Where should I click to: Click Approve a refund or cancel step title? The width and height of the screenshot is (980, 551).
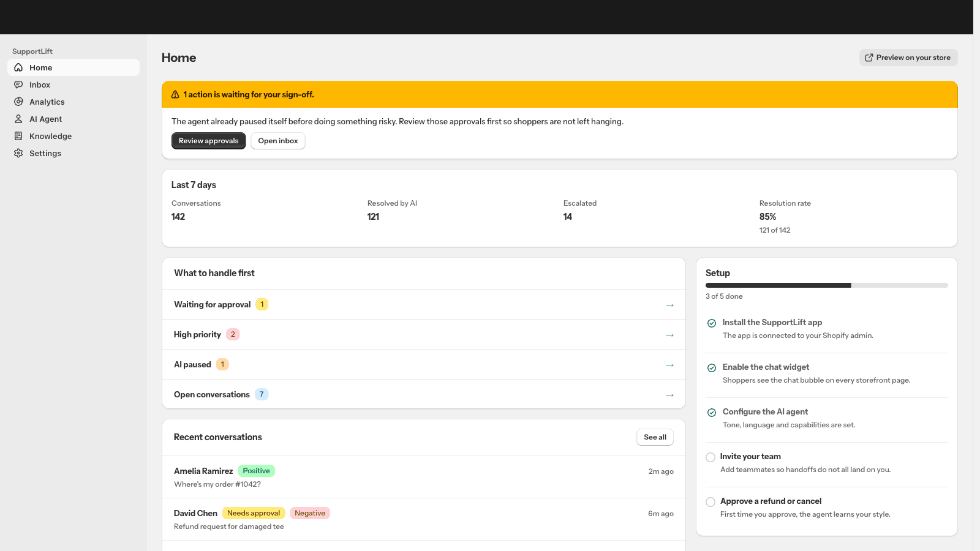click(x=771, y=501)
